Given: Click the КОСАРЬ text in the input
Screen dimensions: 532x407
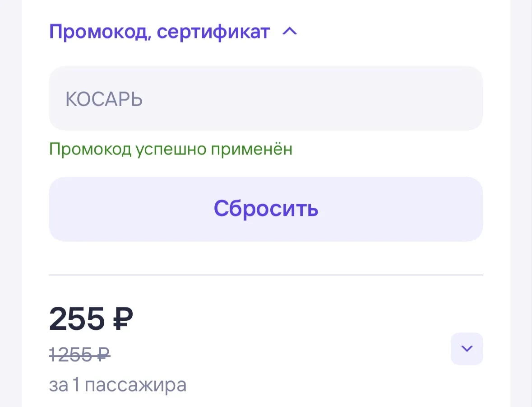Looking at the screenshot, I should tap(104, 99).
